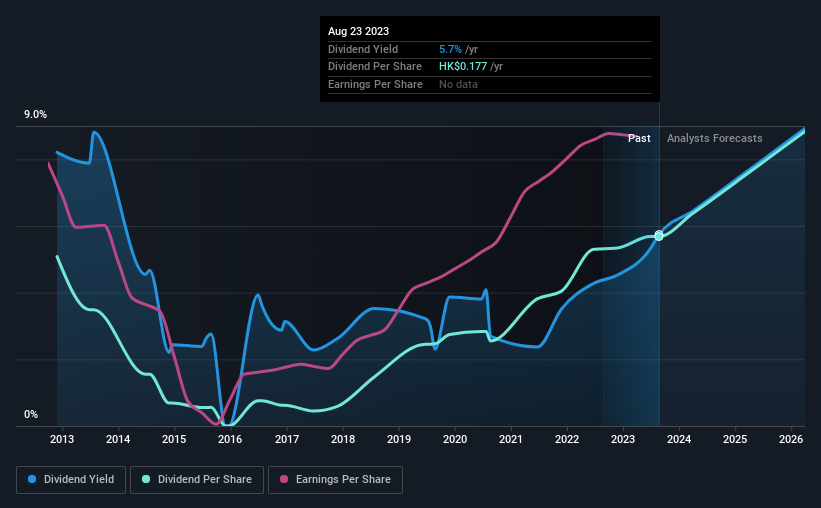Image resolution: width=821 pixels, height=508 pixels.
Task: Click the 2013 x-axis year label
Action: (62, 439)
